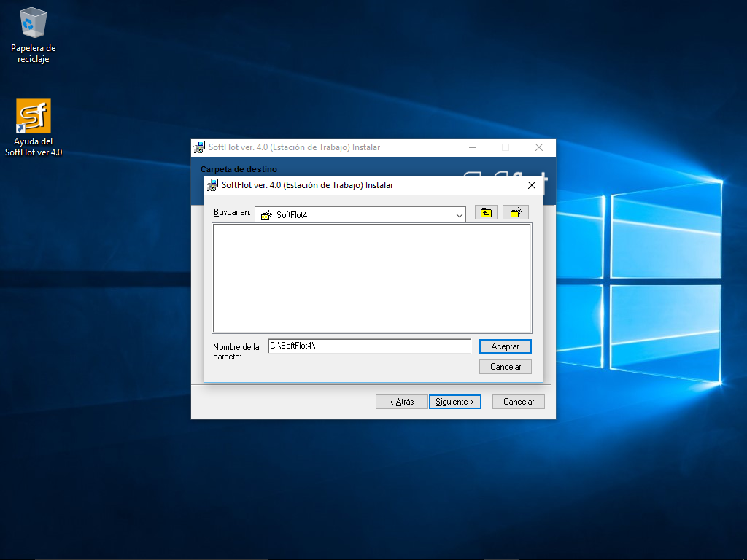Go back with the Atrás button
The width and height of the screenshot is (747, 560).
pos(401,402)
